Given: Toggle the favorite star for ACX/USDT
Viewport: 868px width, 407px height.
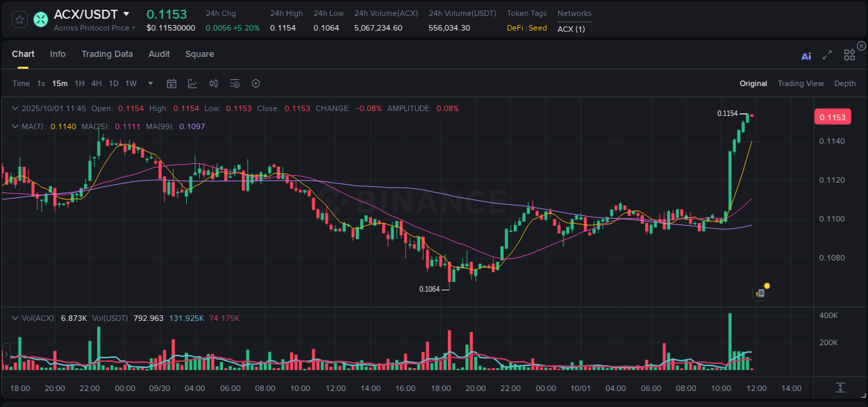Looking at the screenshot, I should pos(19,19).
